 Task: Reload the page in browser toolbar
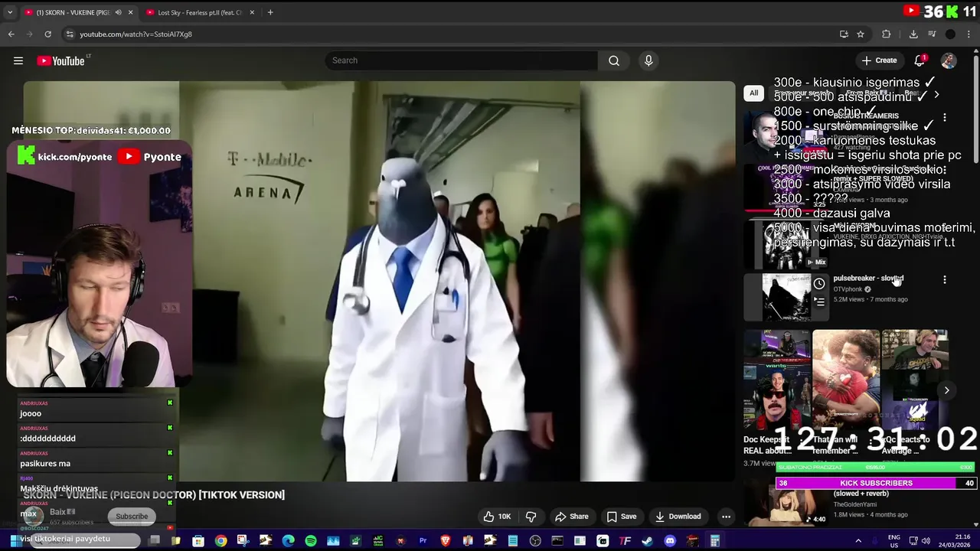point(47,34)
